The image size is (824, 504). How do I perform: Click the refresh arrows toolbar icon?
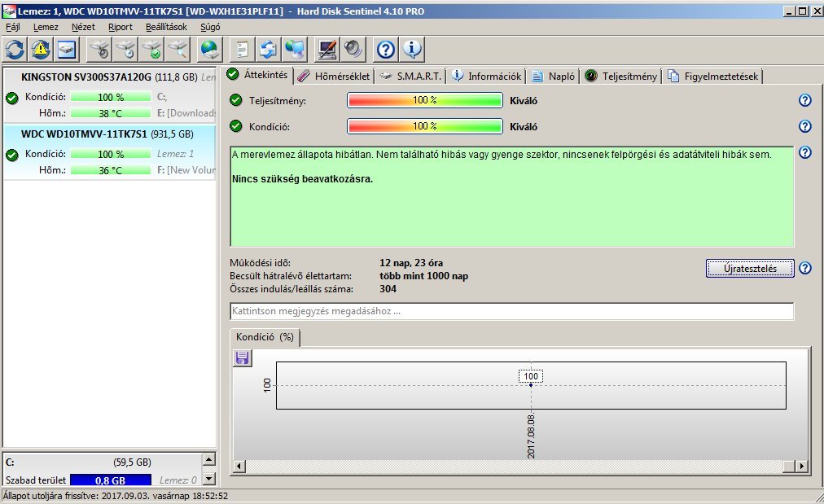pos(15,50)
